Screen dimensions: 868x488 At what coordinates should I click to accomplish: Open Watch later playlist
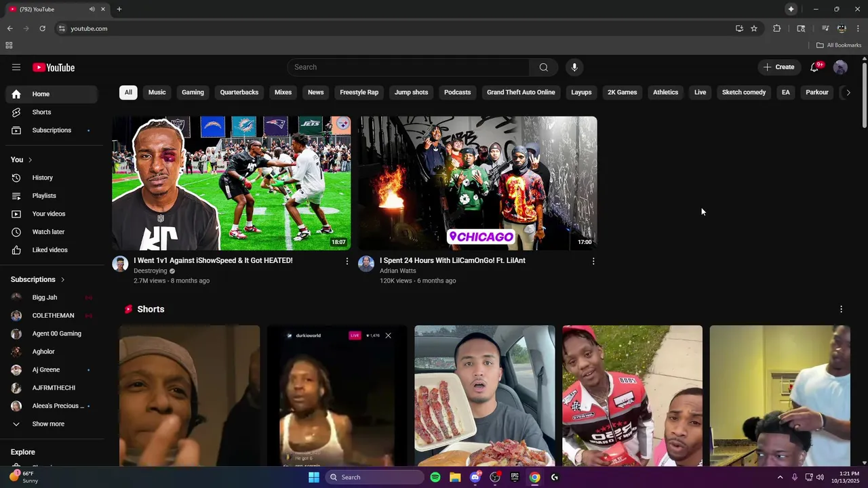click(x=52, y=232)
